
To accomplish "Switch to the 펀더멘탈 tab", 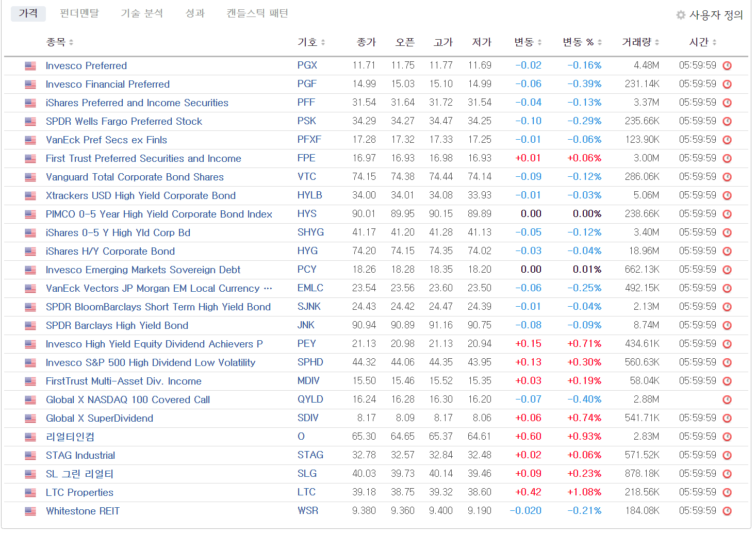I will coord(79,13).
